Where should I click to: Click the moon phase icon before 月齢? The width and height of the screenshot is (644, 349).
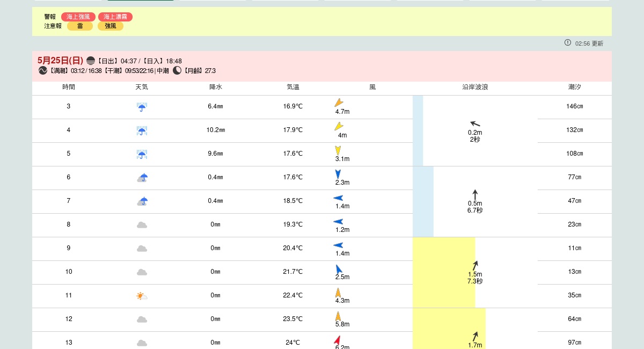pyautogui.click(x=177, y=70)
